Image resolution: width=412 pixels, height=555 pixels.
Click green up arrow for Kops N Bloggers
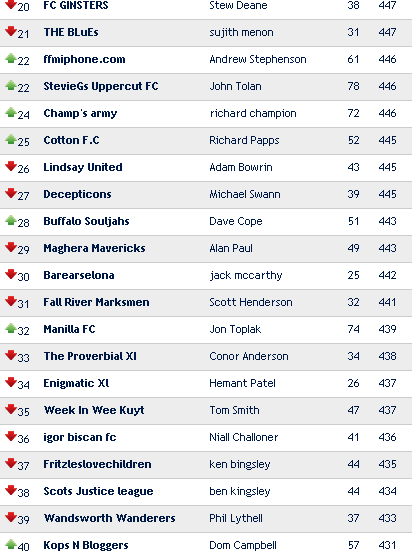click(11, 544)
